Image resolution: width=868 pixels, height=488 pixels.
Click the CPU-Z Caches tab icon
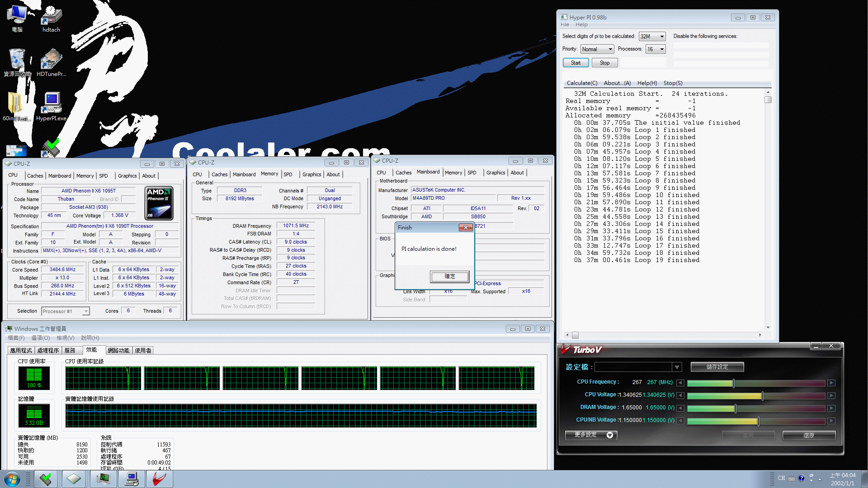coord(36,175)
